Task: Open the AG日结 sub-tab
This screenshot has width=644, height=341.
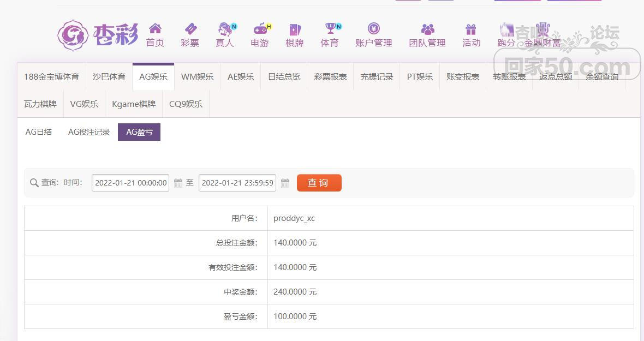Action: (39, 132)
